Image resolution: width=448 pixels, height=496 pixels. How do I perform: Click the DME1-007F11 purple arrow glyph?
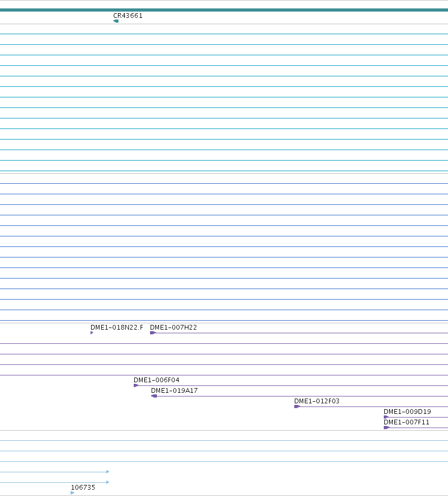(x=386, y=428)
